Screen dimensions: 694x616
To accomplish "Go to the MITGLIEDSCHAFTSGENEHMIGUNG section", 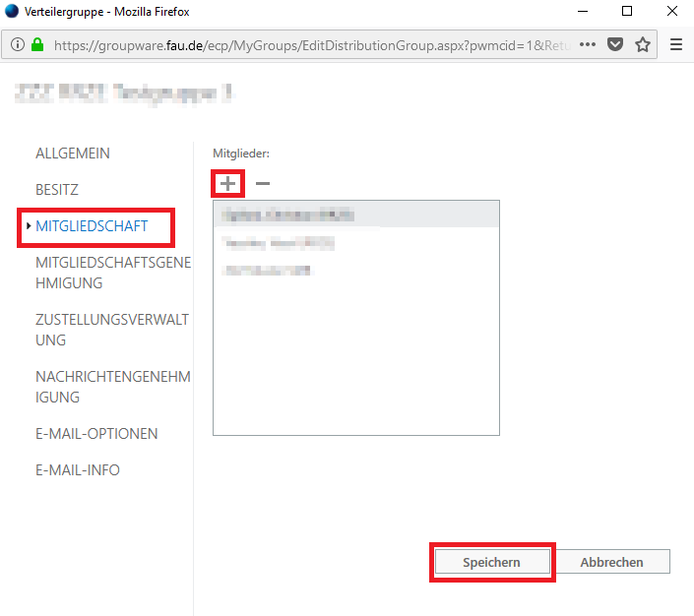I will [x=112, y=273].
